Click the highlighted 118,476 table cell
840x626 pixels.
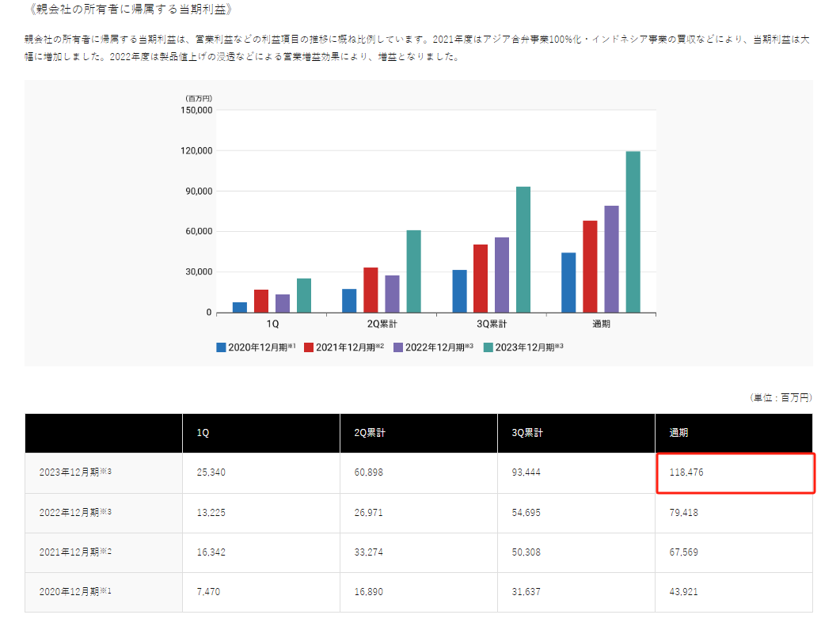pos(734,472)
